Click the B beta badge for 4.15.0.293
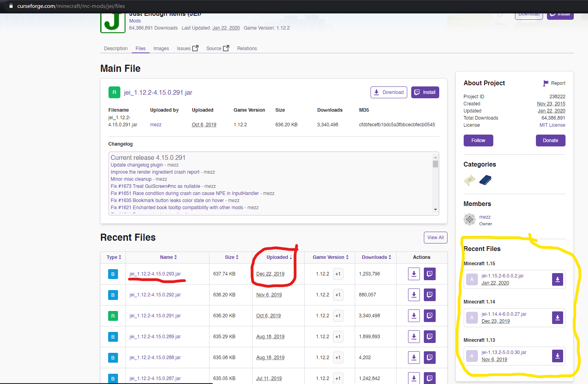This screenshot has height=384, width=588. (x=113, y=274)
